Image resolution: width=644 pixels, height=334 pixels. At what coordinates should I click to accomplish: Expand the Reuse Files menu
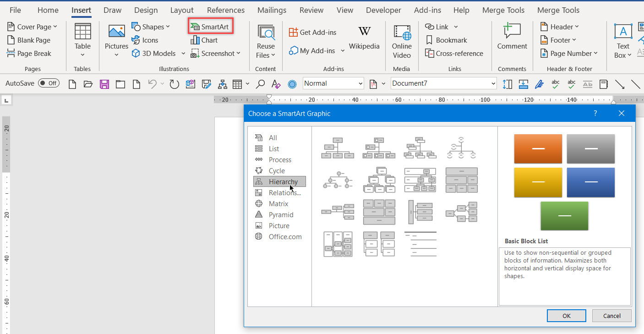(266, 51)
